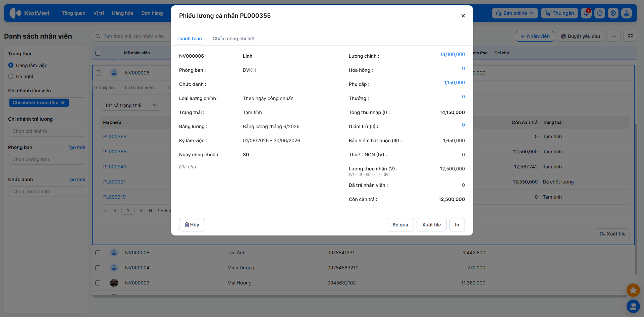Close the payslip PL000355 dialog
This screenshot has width=644, height=317.
[x=463, y=16]
